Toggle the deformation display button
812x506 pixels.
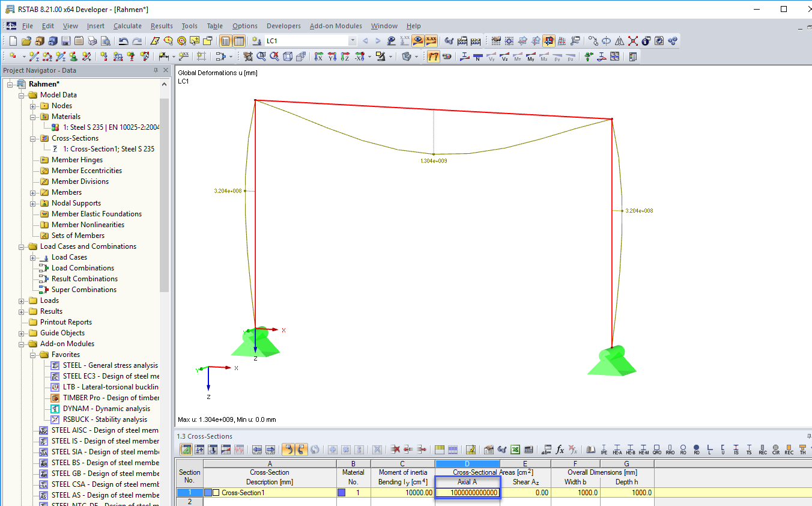click(433, 56)
